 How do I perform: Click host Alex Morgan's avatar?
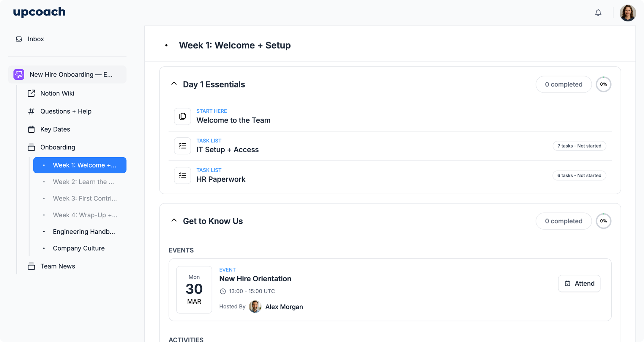[255, 307]
